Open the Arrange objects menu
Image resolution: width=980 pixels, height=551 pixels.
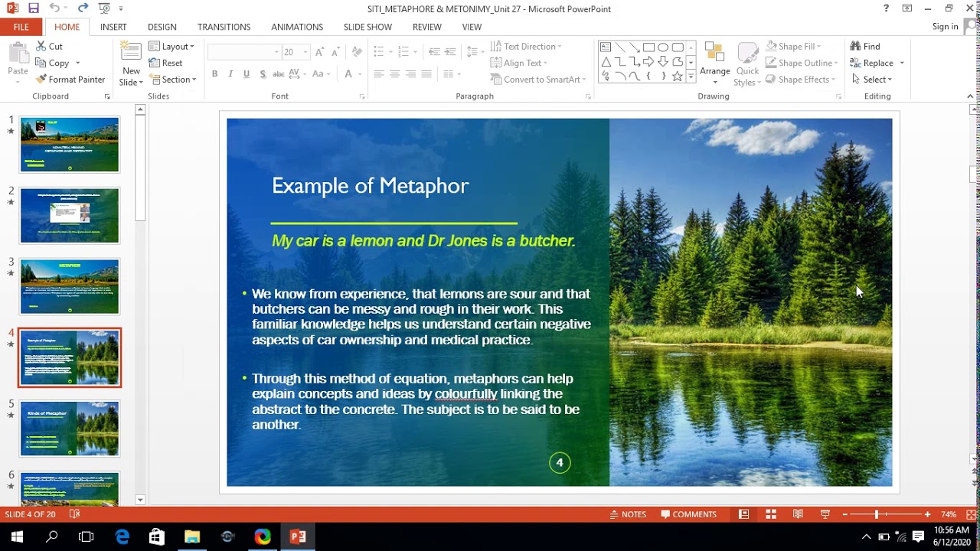pos(715,64)
